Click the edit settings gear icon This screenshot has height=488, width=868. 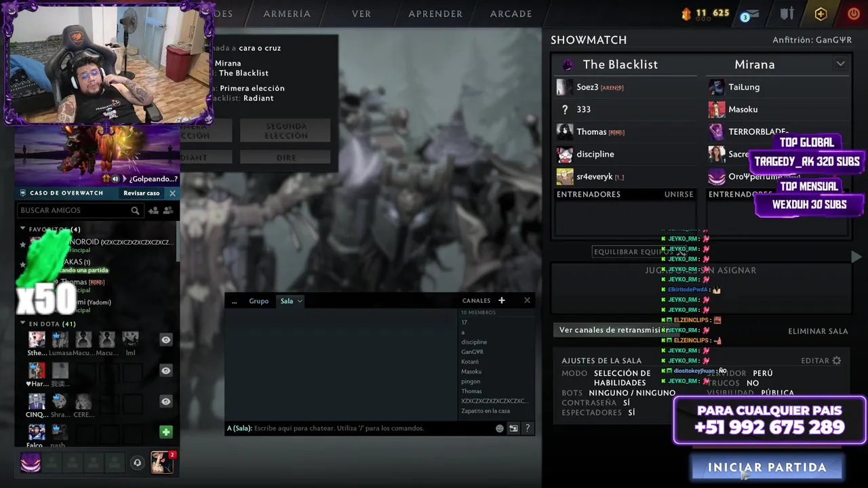pos(837,361)
